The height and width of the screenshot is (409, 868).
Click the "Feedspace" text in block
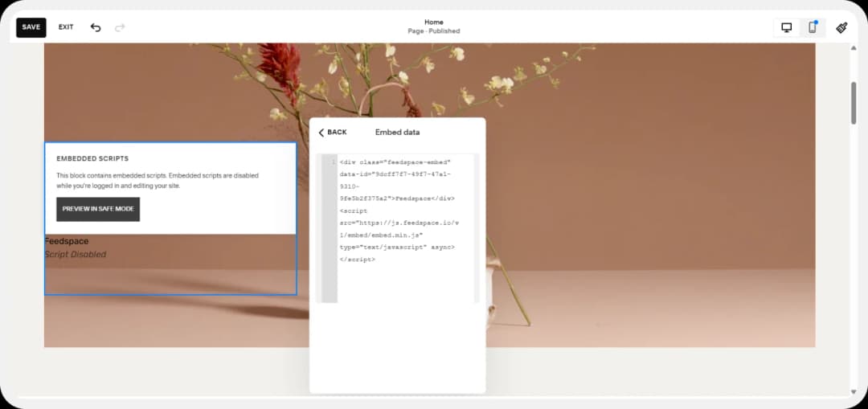tap(67, 241)
